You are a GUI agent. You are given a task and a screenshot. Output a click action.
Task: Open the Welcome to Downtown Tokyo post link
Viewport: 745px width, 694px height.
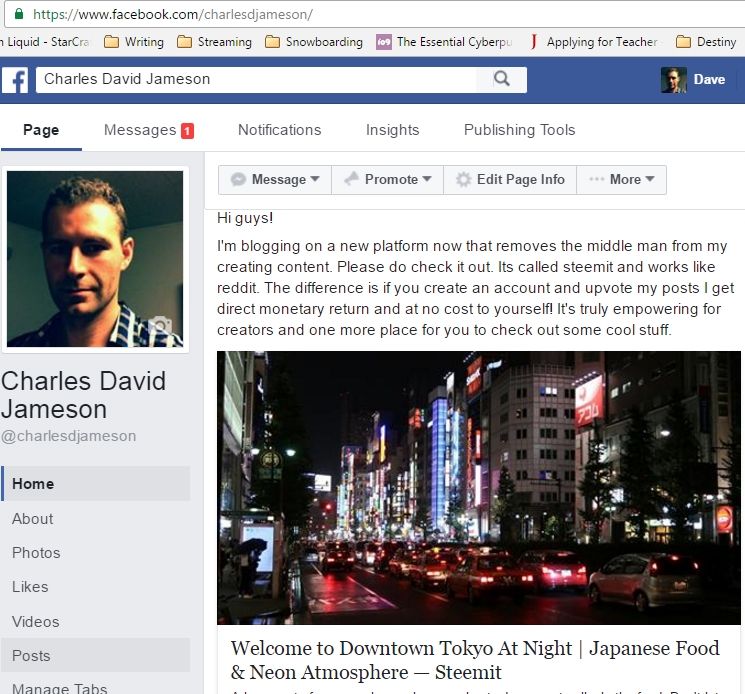point(475,660)
